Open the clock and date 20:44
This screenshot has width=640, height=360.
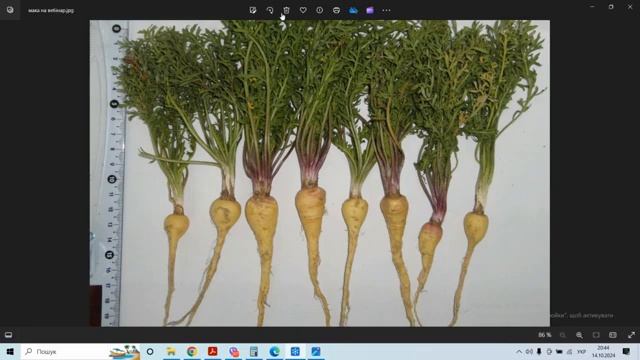603,351
